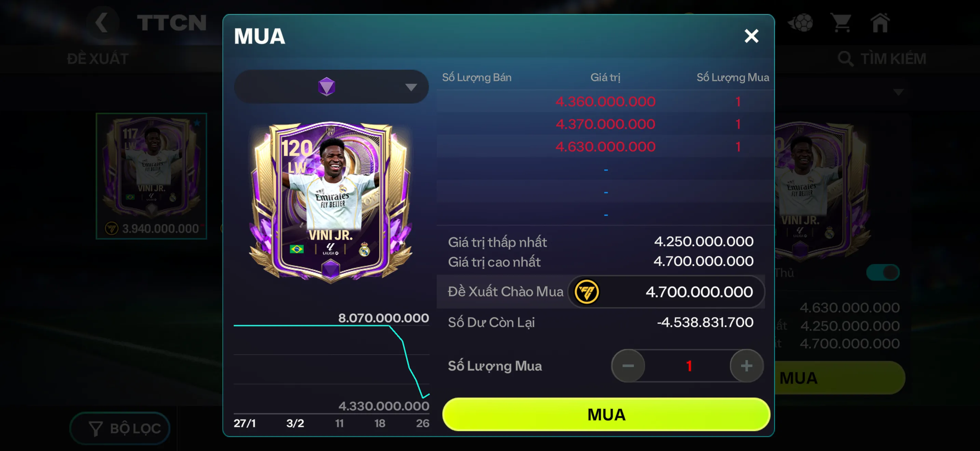
Task: Tap the soccer ball icon
Action: click(801, 23)
